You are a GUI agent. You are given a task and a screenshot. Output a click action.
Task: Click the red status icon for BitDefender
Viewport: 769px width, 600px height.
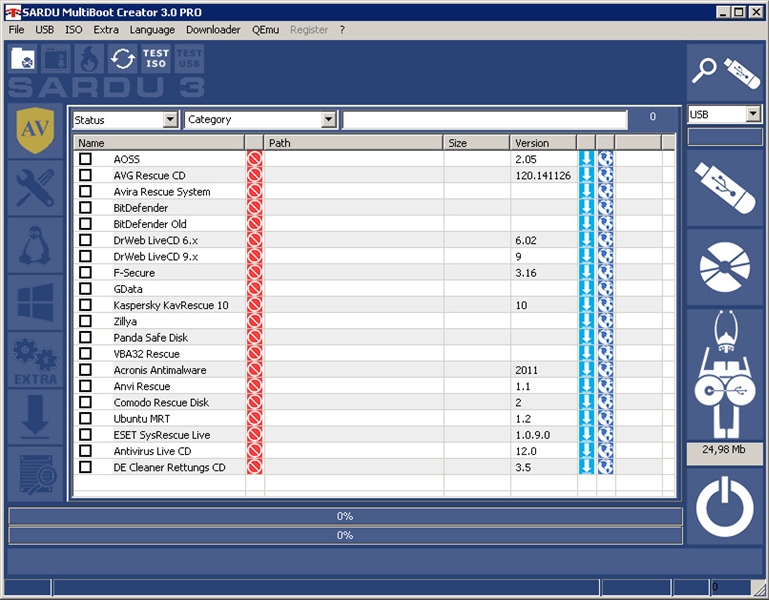[x=255, y=208]
